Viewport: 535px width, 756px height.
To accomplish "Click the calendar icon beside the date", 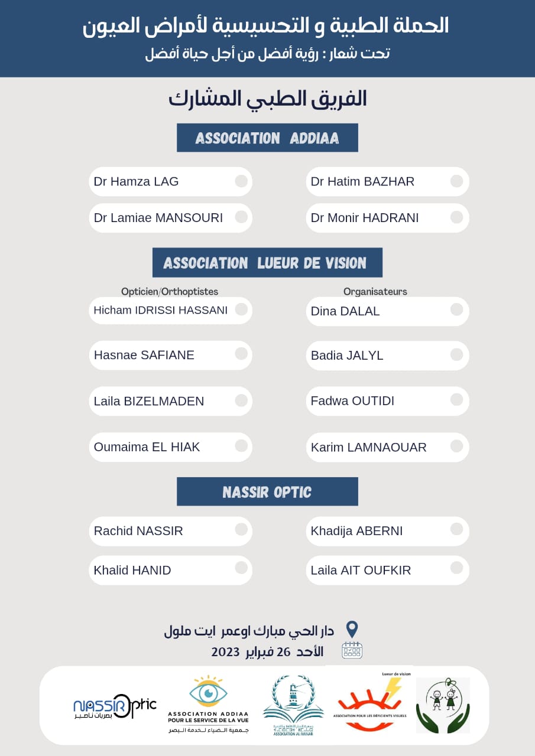I will click(x=352, y=650).
